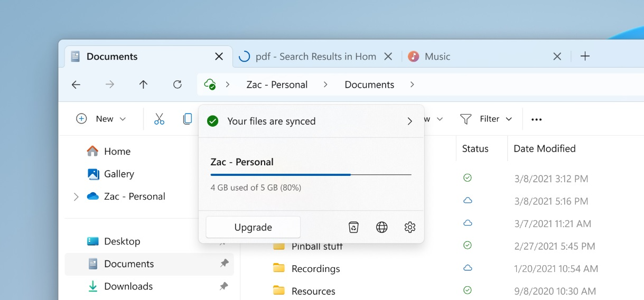Go up one folder level

[143, 85]
